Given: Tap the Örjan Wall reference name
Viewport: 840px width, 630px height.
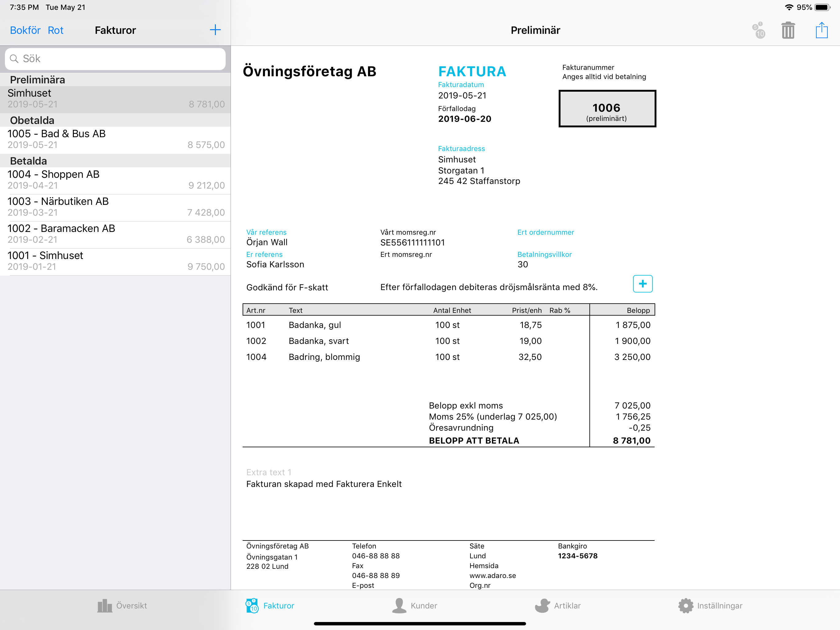Looking at the screenshot, I should coord(267,242).
